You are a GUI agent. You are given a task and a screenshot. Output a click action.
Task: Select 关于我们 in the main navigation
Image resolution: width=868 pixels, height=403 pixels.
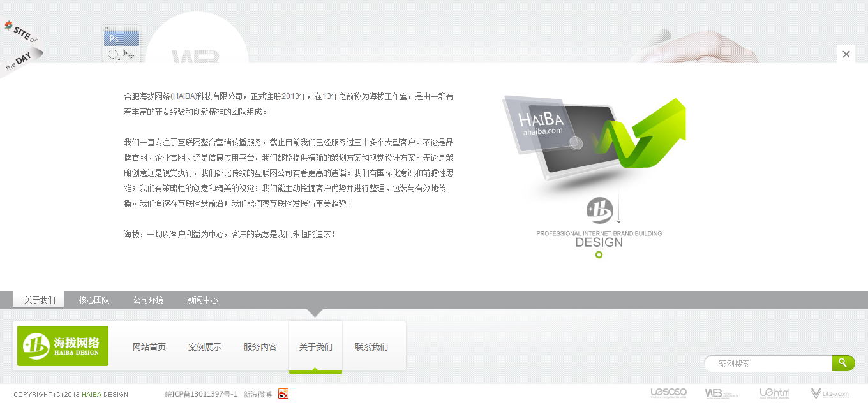[x=316, y=347]
